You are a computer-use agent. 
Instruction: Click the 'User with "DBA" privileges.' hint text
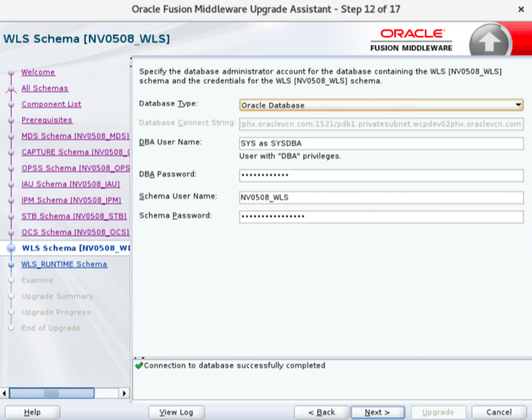click(x=290, y=156)
